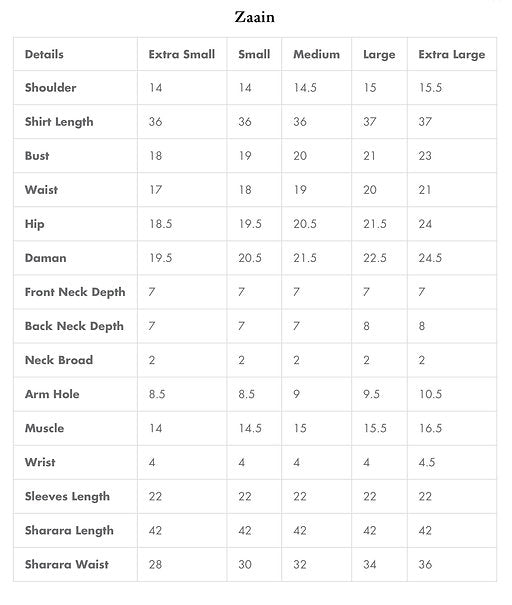Click the Details header cell
The height and width of the screenshot is (605, 512).
point(44,54)
